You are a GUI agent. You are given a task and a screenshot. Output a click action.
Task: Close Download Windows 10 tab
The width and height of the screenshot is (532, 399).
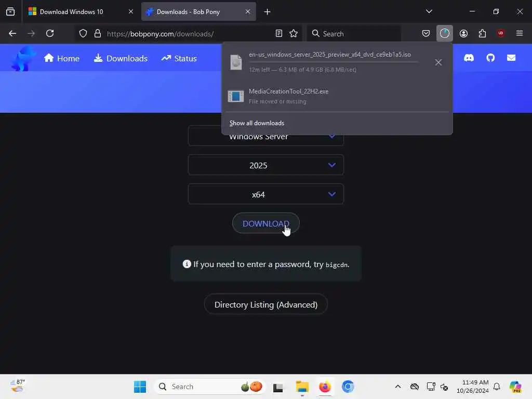[x=131, y=11]
